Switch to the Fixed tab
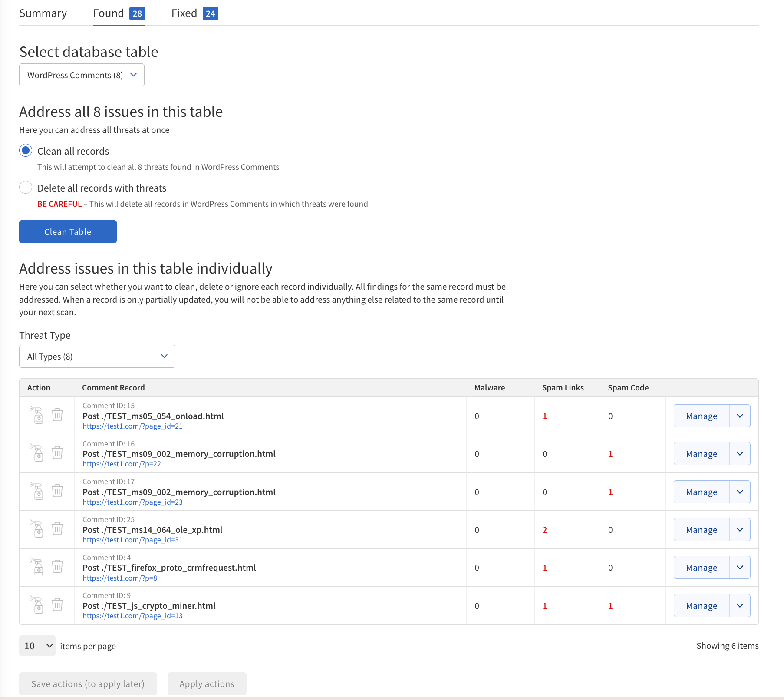This screenshot has height=700, width=784. (184, 13)
